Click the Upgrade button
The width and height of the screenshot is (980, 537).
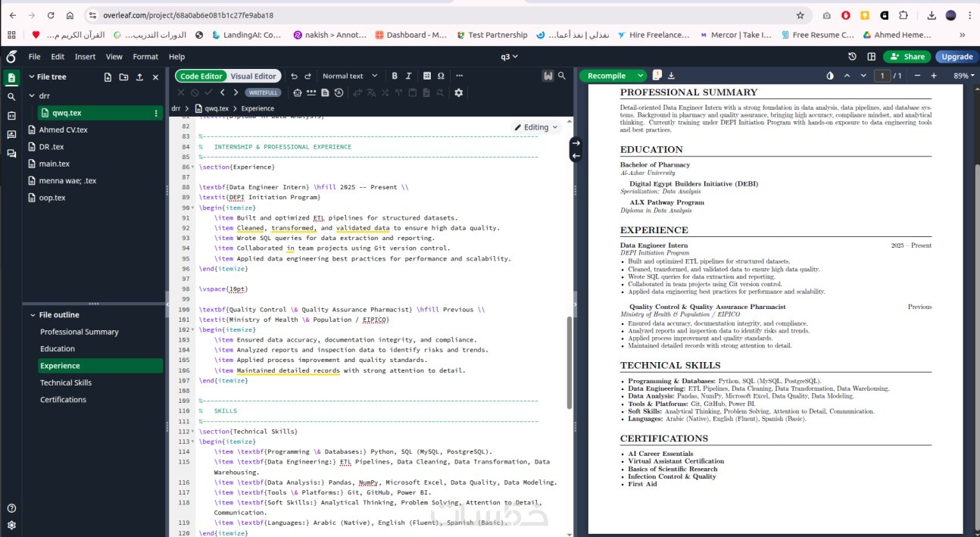coord(957,57)
